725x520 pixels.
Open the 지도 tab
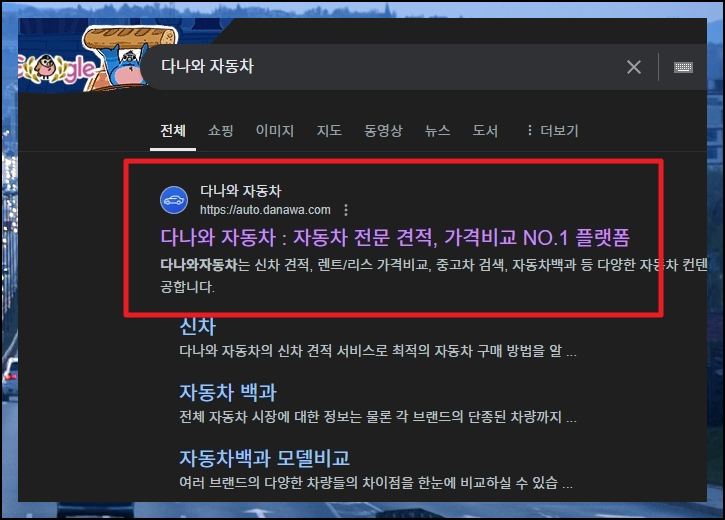[x=329, y=131]
